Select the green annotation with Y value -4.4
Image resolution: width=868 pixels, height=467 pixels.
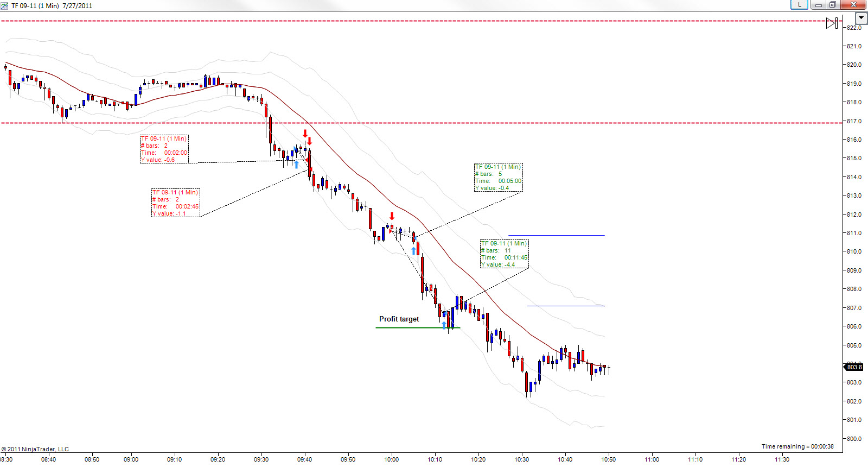coord(504,254)
